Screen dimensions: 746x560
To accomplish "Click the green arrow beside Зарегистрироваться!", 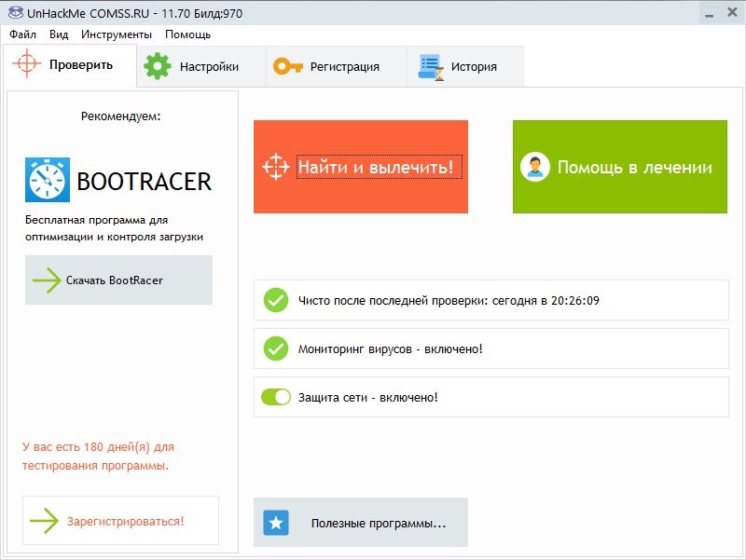I will coord(44,521).
